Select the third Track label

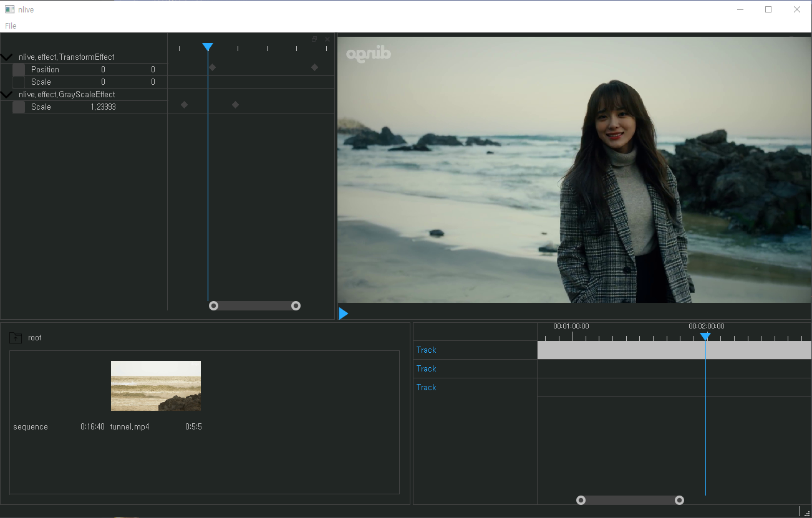tap(426, 387)
